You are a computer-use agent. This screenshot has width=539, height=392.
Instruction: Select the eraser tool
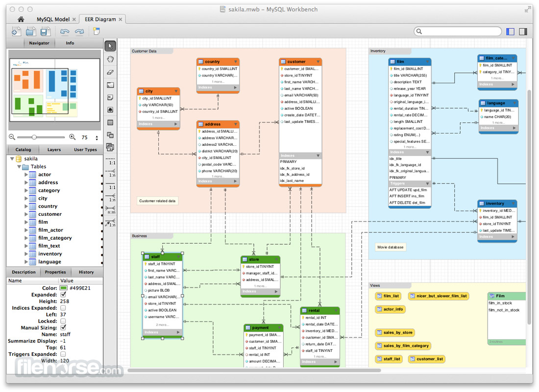tap(110, 72)
